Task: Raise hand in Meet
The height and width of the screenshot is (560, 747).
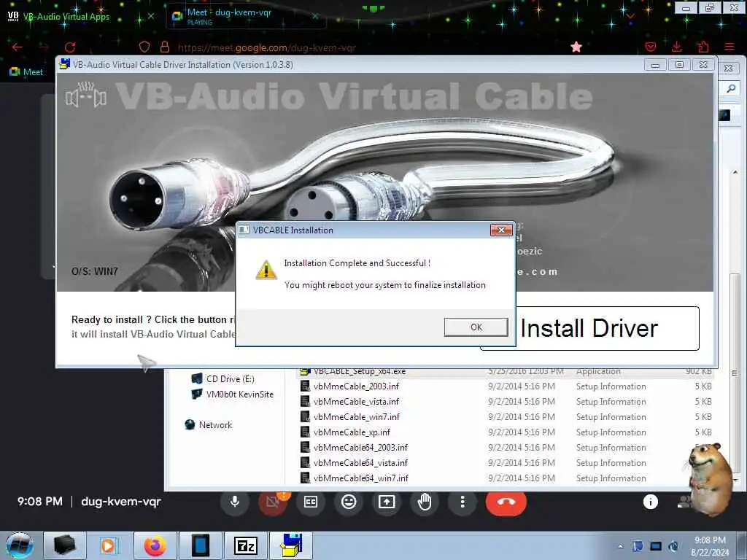Action: [x=425, y=502]
